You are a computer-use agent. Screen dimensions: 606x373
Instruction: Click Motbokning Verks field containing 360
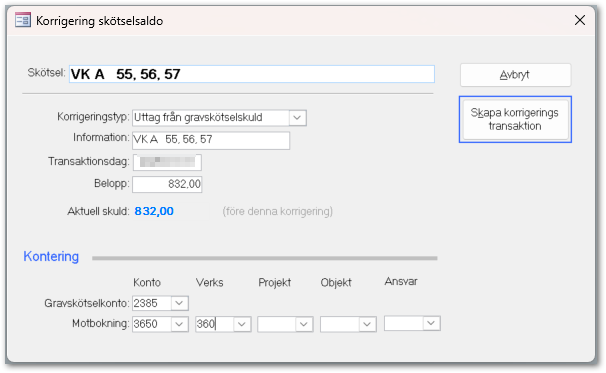coord(214,324)
